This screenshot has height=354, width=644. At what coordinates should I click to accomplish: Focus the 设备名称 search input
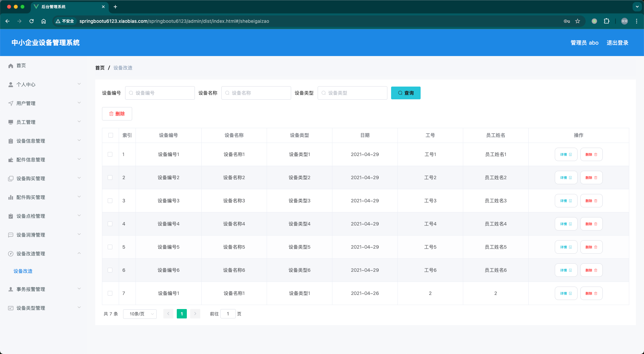click(256, 93)
